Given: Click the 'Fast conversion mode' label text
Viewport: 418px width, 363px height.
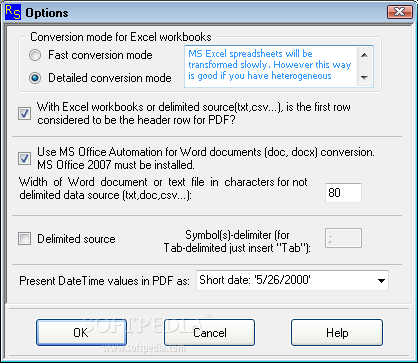Looking at the screenshot, I should click(x=100, y=55).
